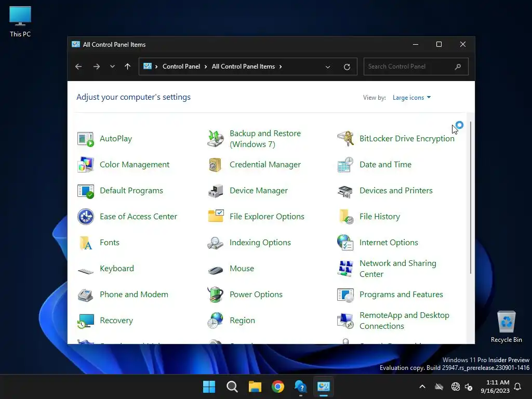Expand chevron after Control Panel breadcrumb

click(x=206, y=66)
